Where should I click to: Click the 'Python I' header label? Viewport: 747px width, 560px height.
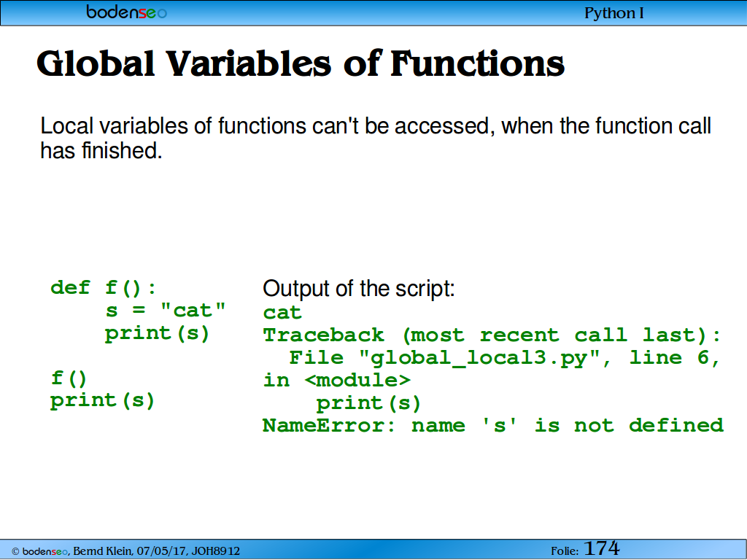coord(614,13)
